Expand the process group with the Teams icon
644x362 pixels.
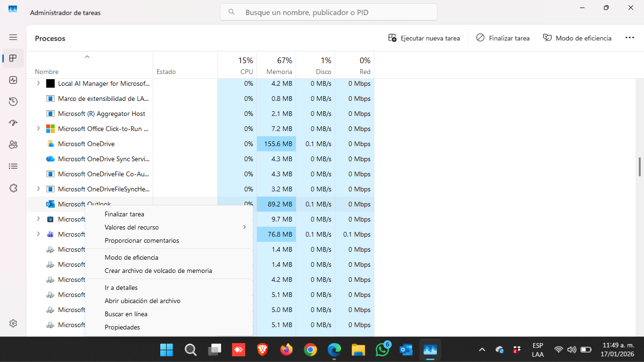[39, 234]
